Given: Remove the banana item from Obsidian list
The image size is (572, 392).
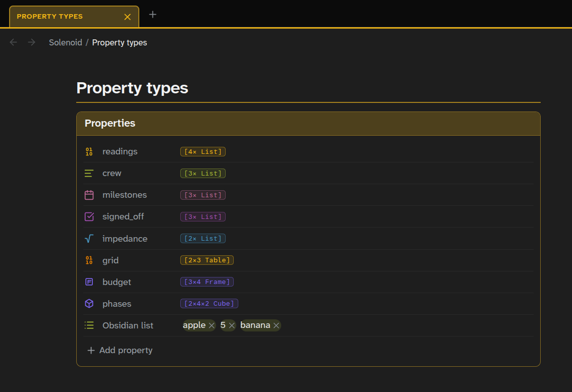Looking at the screenshot, I should point(276,325).
